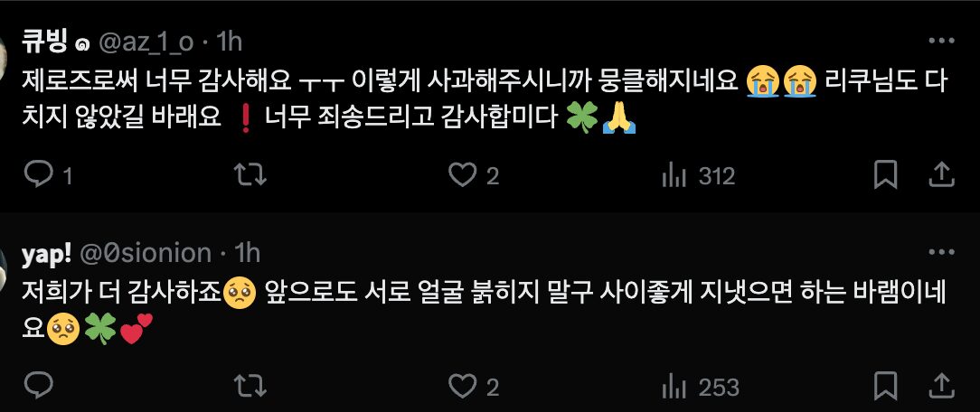Like the tweet from @az_1_o

tap(474, 175)
